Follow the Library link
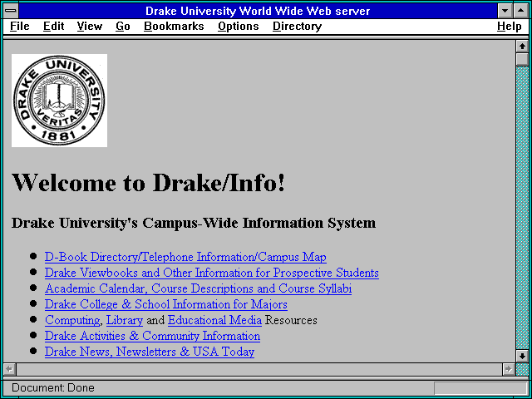532x399 pixels. pyautogui.click(x=125, y=320)
